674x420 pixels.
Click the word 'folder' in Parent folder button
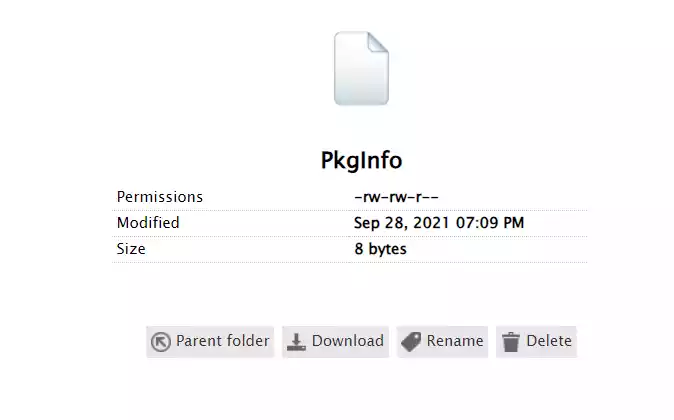pyautogui.click(x=246, y=341)
